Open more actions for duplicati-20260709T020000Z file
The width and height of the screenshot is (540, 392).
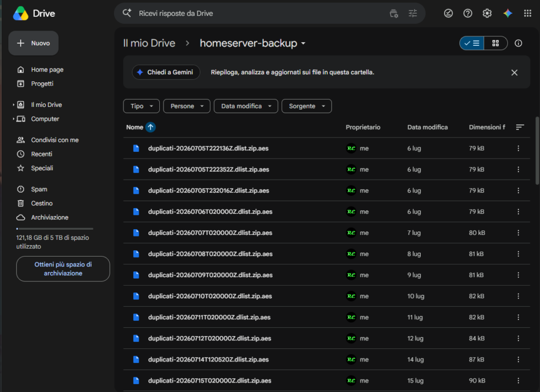click(518, 275)
